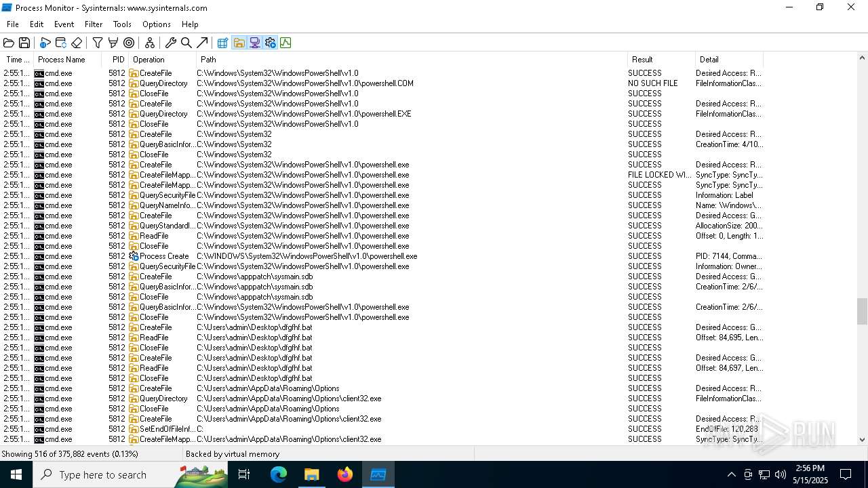
Task: Open the Filter funnel icon
Action: (x=98, y=43)
